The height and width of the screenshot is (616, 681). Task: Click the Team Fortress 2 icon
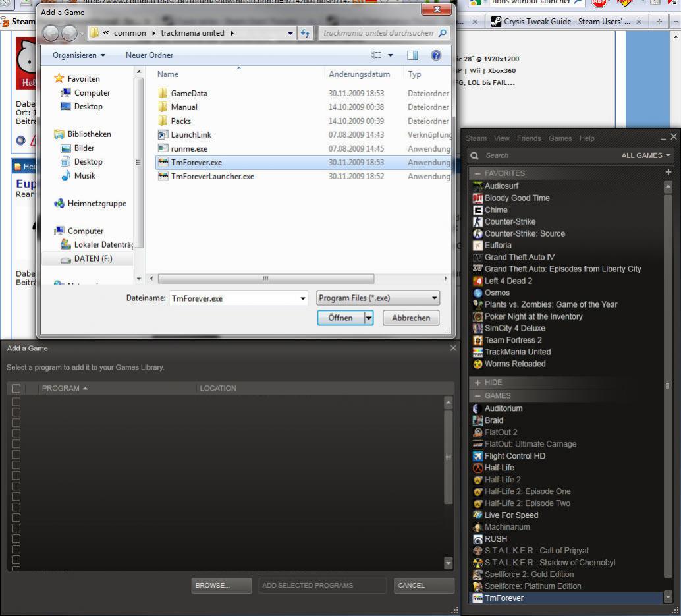(477, 340)
